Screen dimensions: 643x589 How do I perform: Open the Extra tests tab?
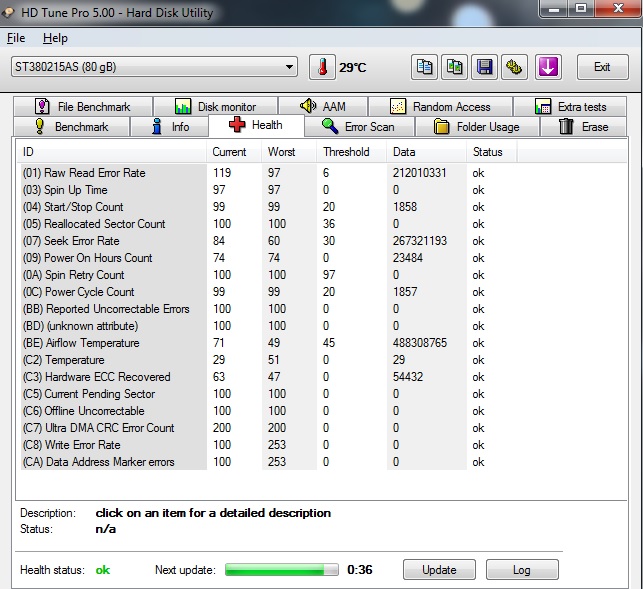[570, 107]
